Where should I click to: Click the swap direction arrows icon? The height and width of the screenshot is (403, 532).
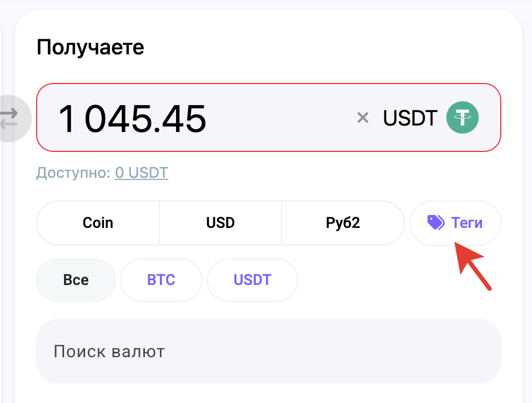9,118
